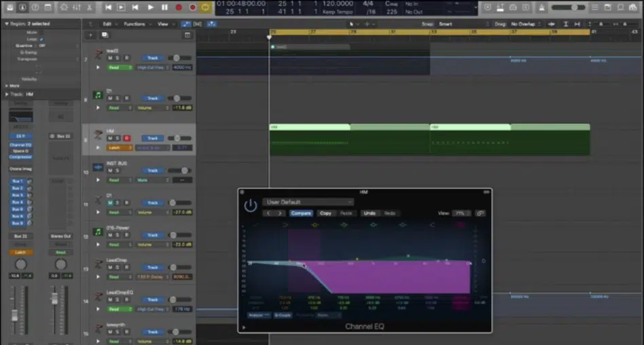Open Channel EQ slot in inspector channel strip
This screenshot has width=644, height=345.
(20, 145)
